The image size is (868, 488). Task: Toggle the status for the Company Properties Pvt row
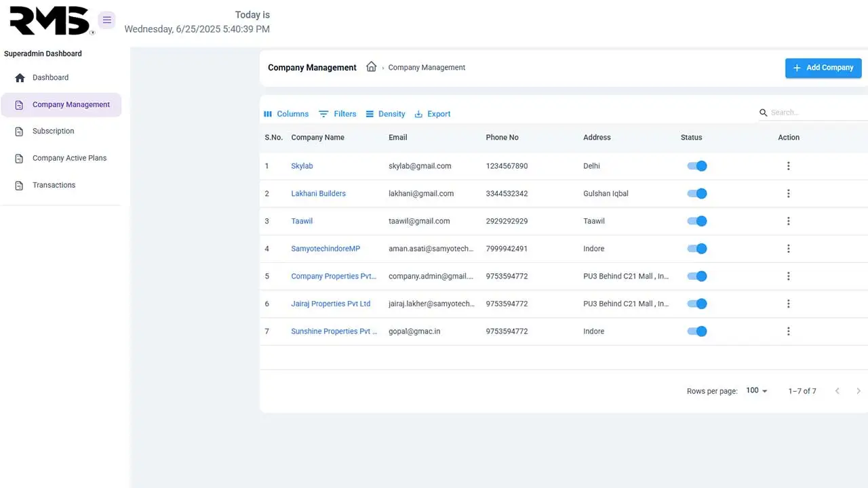pos(697,277)
